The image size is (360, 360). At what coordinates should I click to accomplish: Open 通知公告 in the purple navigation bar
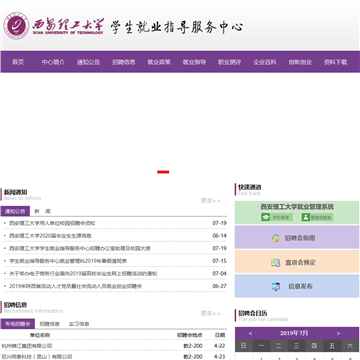pyautogui.click(x=88, y=62)
